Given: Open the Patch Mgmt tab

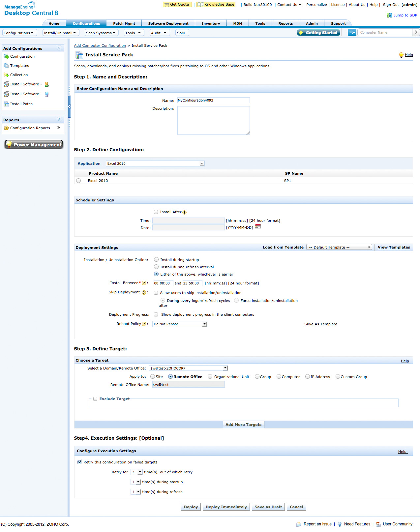Looking at the screenshot, I should click(x=124, y=23).
